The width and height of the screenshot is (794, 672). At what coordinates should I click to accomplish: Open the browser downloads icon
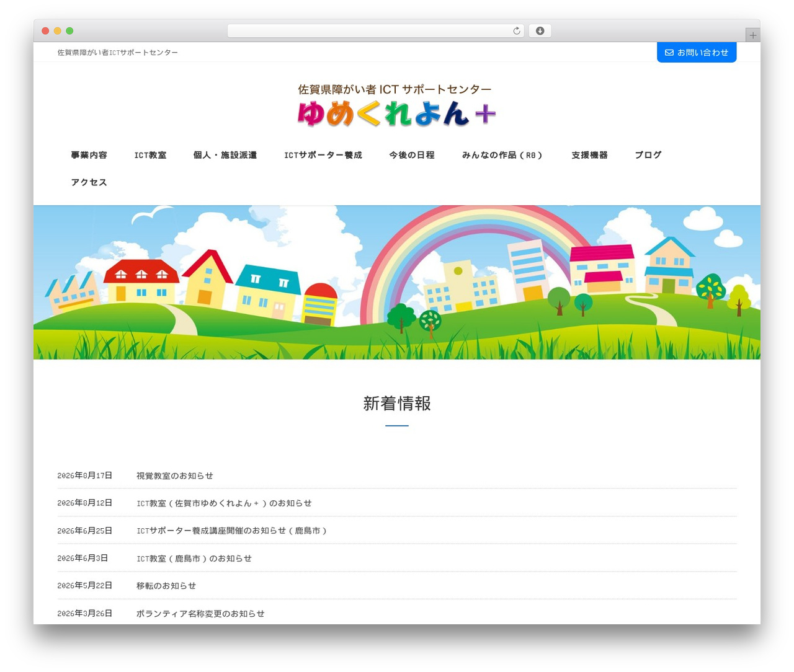coord(540,31)
